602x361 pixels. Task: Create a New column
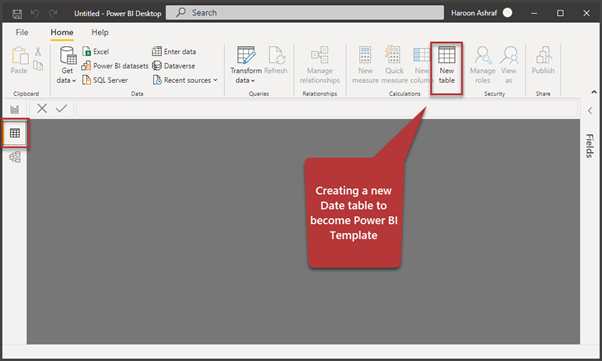[x=420, y=65]
